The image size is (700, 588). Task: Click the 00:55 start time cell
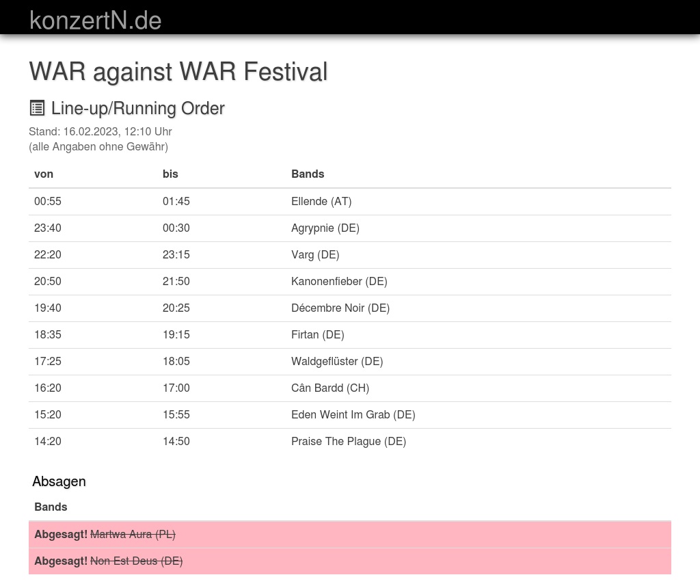pyautogui.click(x=48, y=201)
